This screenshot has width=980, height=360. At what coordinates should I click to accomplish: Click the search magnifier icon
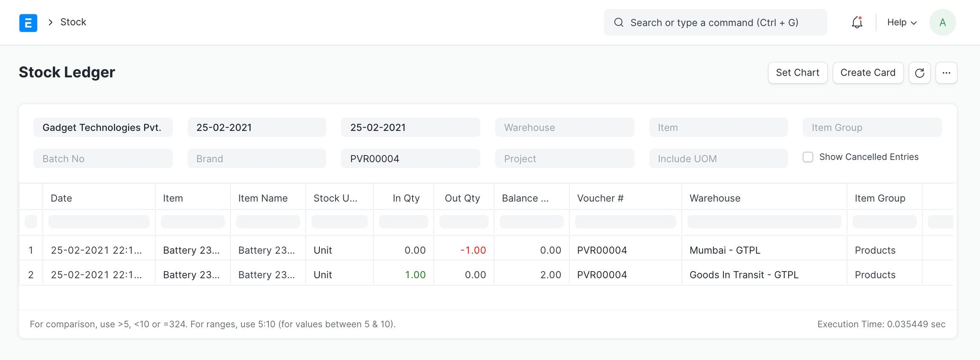(x=618, y=23)
